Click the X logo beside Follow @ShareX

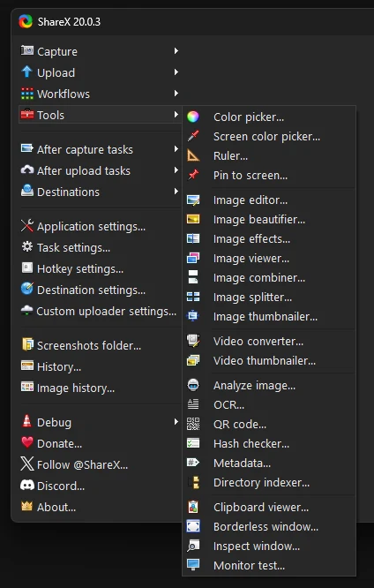[x=27, y=464]
